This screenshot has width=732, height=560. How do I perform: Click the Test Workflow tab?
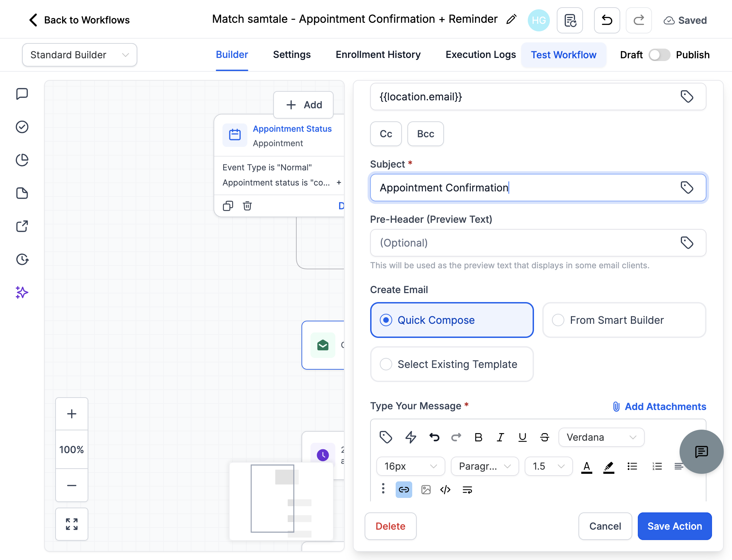tap(564, 55)
